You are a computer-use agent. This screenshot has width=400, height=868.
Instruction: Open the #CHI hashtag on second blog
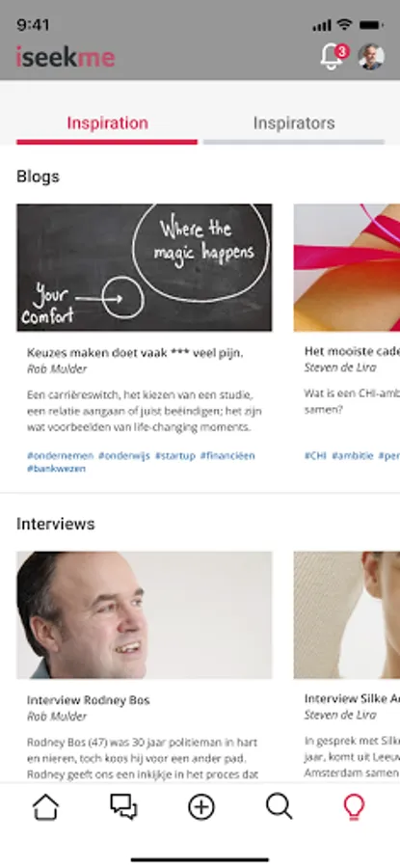315,455
